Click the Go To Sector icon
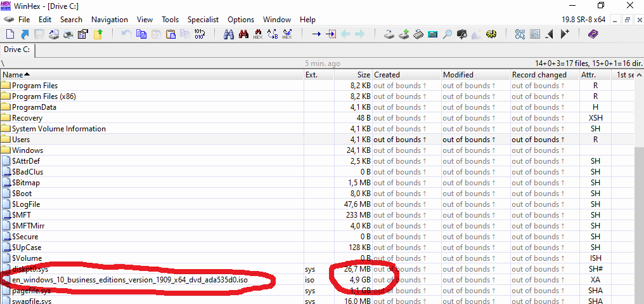Viewport: 644px width, 304px height. point(331,34)
